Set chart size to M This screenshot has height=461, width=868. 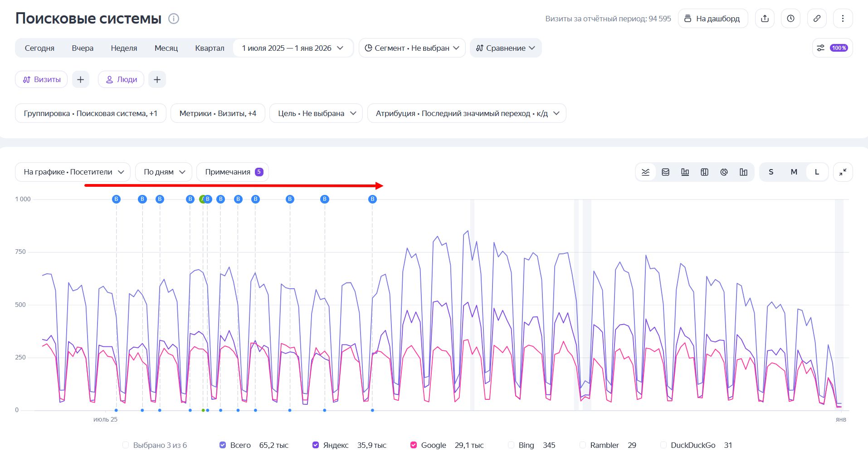tap(794, 172)
